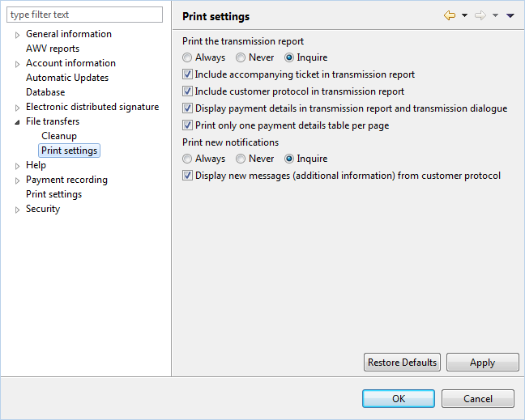Open the view menu triangle in header
The width and height of the screenshot is (525, 420).
click(x=510, y=15)
